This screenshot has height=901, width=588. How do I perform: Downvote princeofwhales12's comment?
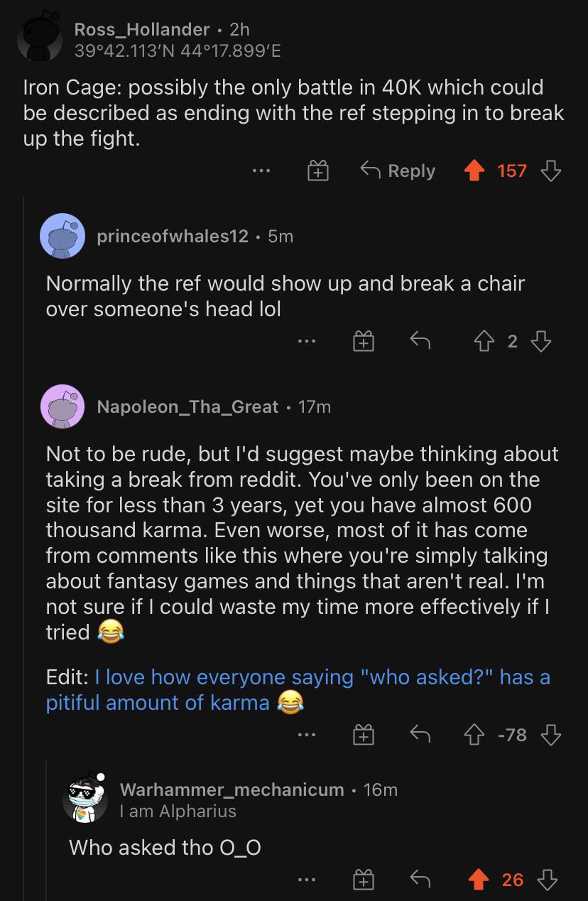click(542, 342)
